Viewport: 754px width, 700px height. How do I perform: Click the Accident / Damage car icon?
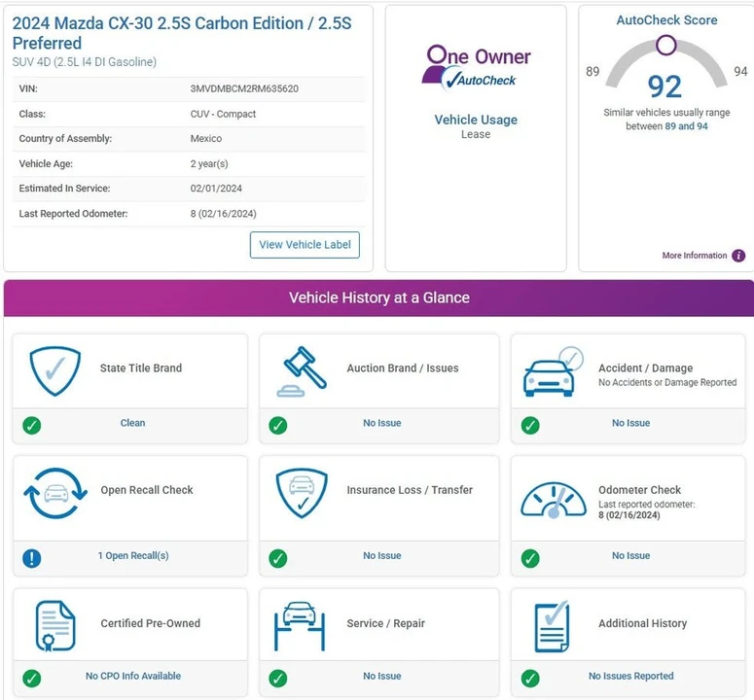click(x=553, y=371)
